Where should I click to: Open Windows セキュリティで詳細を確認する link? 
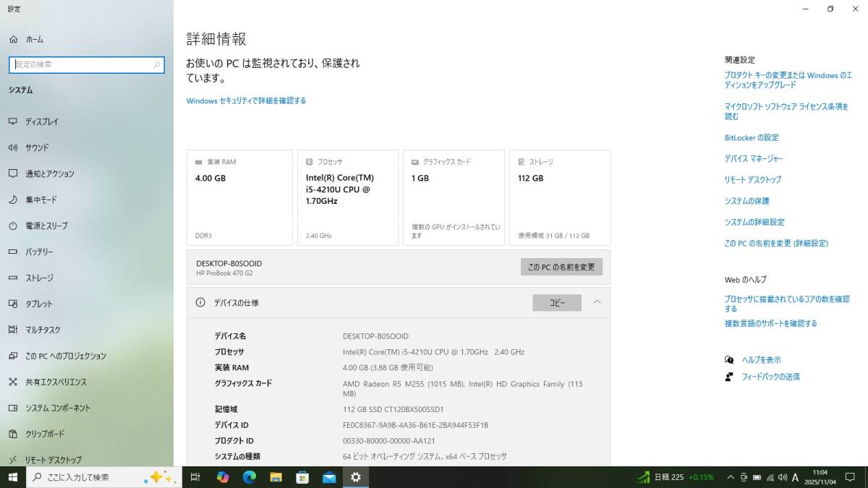[246, 100]
